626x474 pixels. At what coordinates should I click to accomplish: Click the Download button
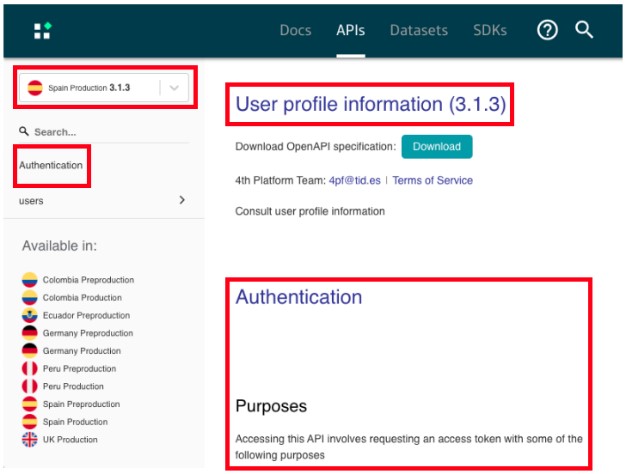point(437,147)
